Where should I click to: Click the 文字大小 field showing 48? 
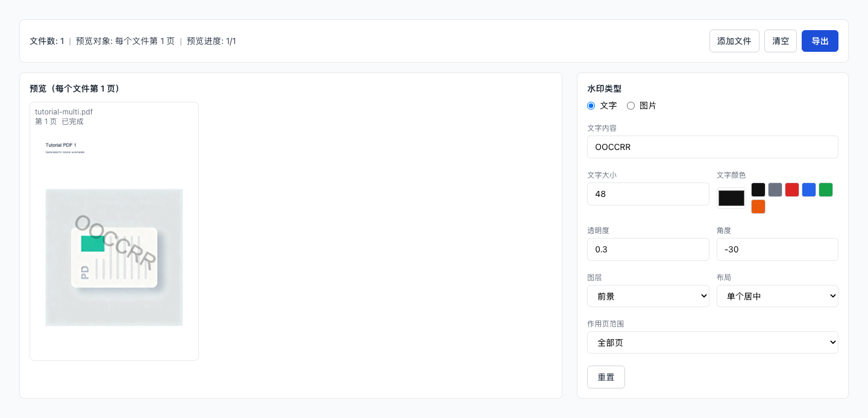648,194
